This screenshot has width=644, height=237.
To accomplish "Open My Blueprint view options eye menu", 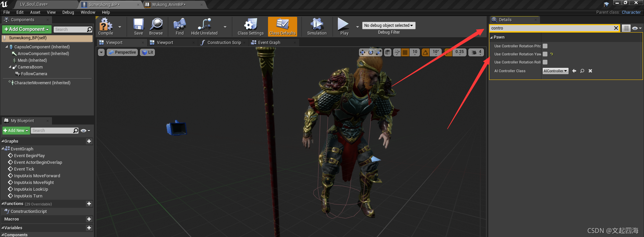I will [x=85, y=131].
